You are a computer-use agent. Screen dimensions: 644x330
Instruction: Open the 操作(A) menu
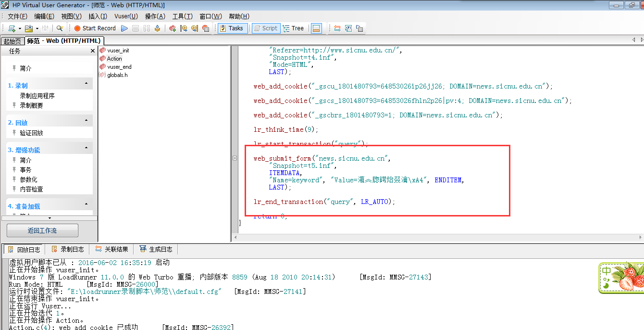point(155,16)
